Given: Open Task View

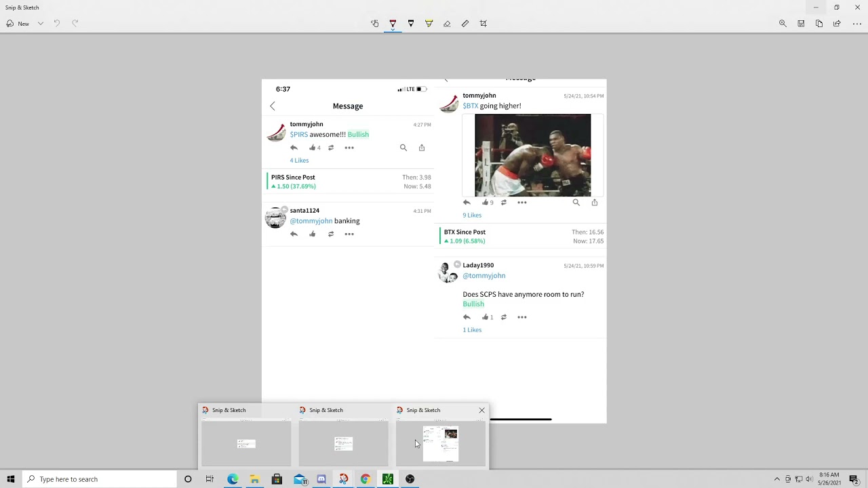Looking at the screenshot, I should (x=210, y=479).
